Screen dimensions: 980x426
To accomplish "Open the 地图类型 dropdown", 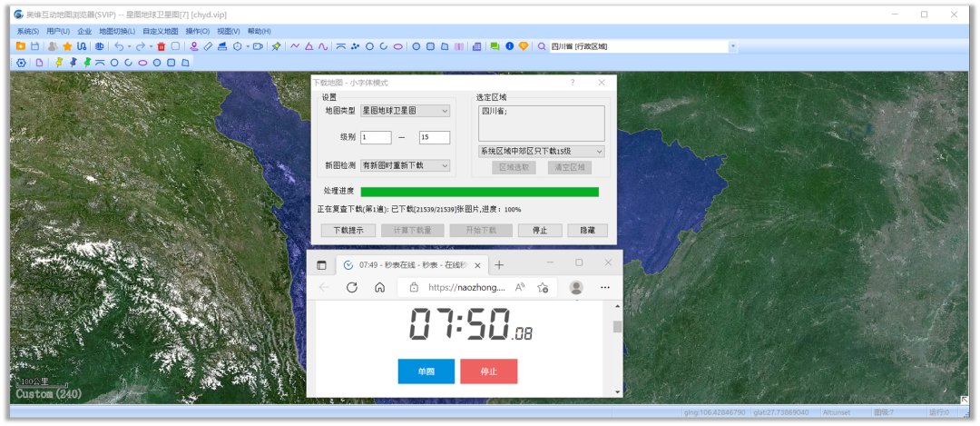I will tap(405, 111).
